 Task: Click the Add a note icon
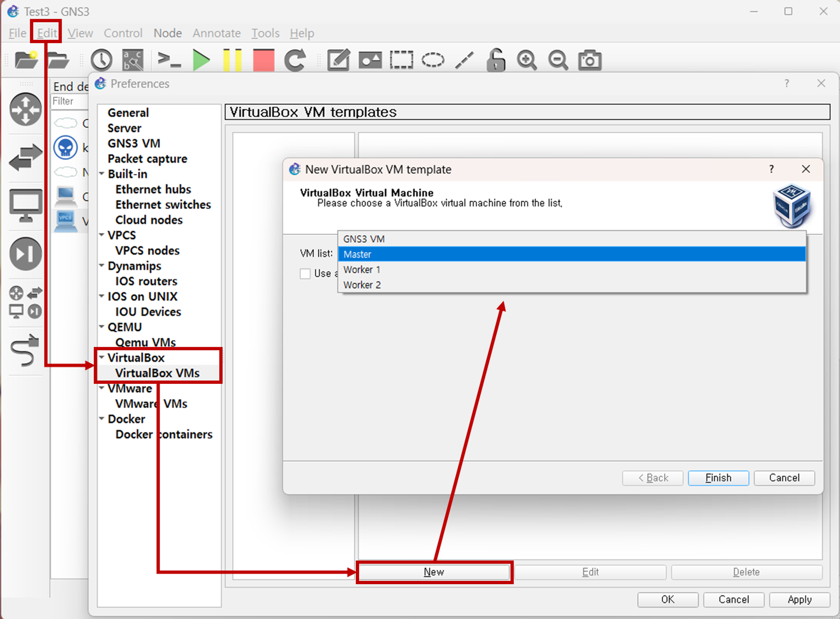(339, 60)
